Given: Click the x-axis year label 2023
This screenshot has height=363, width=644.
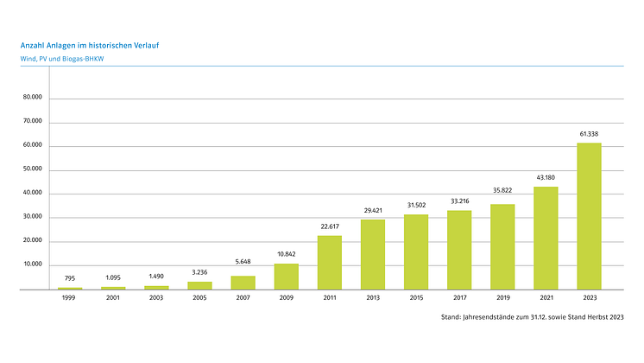Looking at the screenshot, I should pos(590,297).
